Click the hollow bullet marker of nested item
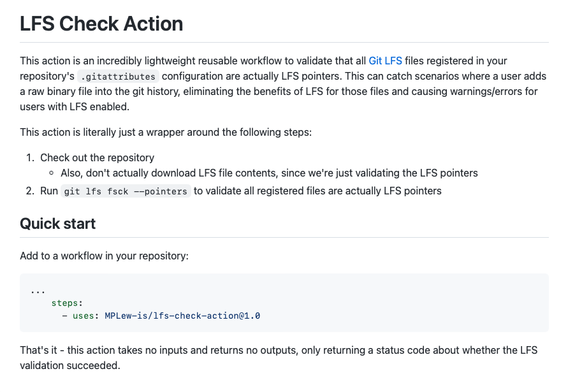The image size is (568, 392). tap(51, 173)
